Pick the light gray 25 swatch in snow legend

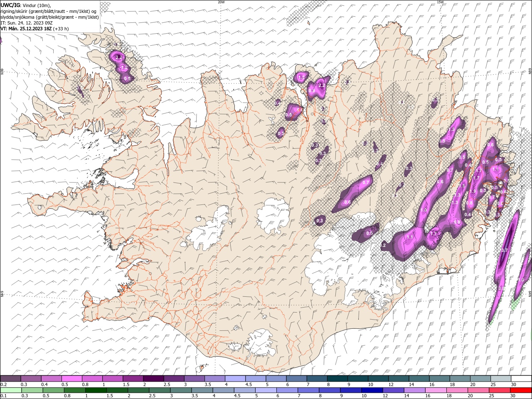[501, 379]
